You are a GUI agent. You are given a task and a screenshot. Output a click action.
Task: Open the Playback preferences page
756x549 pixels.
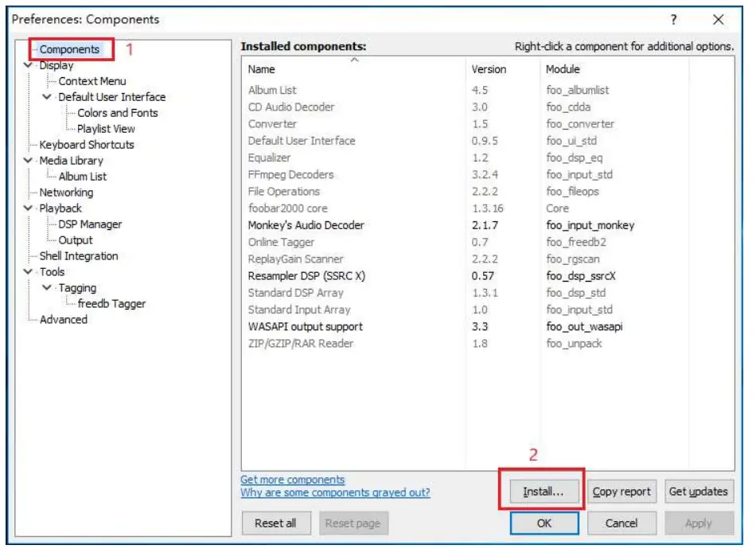click(60, 208)
